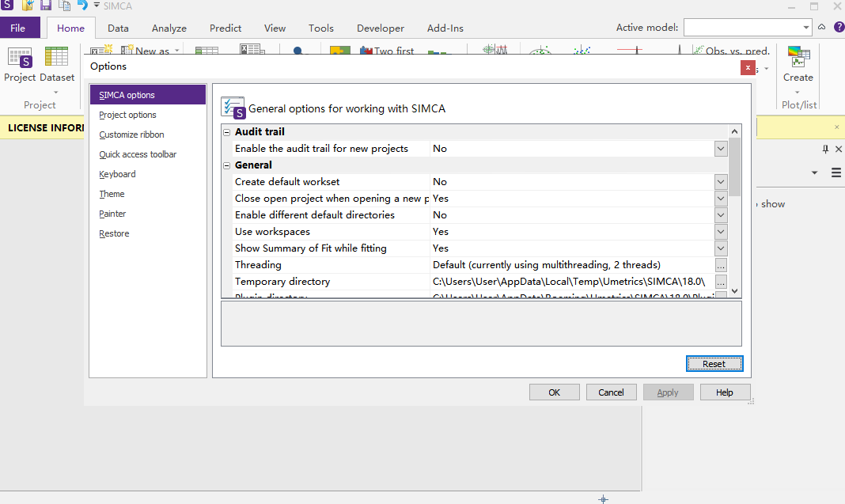Collapse the General section
Screen dimensions: 845x504
(x=227, y=165)
